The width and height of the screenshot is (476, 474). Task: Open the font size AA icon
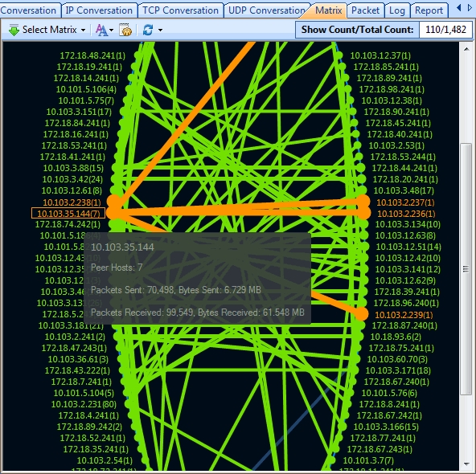(x=101, y=30)
